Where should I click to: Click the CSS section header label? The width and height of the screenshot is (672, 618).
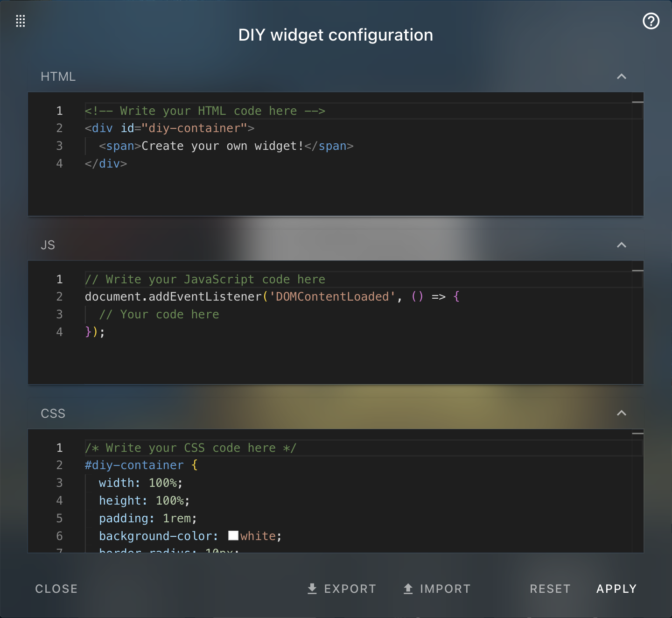[x=53, y=414]
